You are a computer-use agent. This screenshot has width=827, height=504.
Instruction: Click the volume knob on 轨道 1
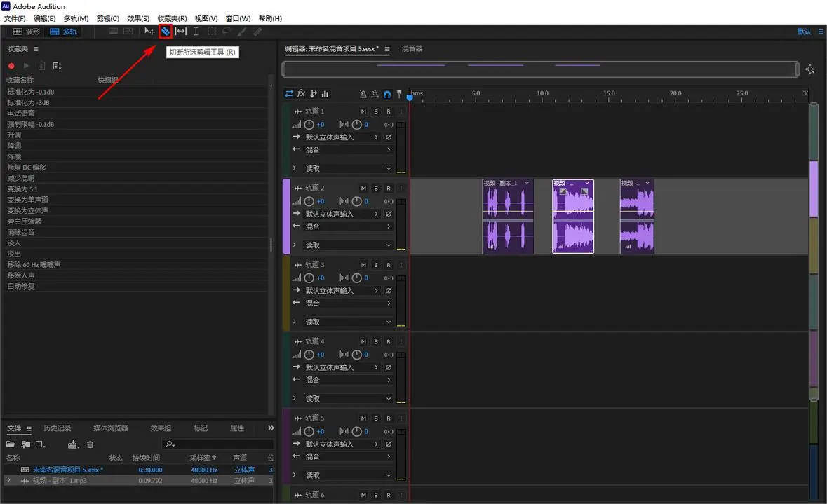pos(309,124)
